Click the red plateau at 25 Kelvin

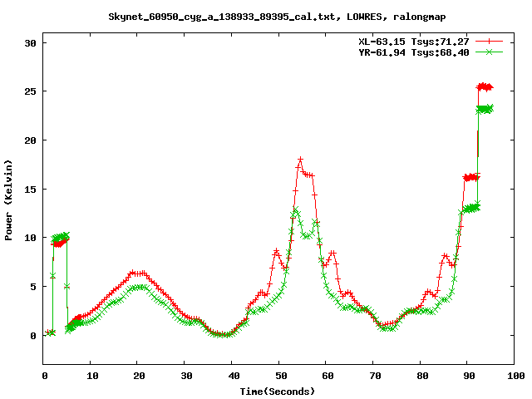[x=484, y=86]
